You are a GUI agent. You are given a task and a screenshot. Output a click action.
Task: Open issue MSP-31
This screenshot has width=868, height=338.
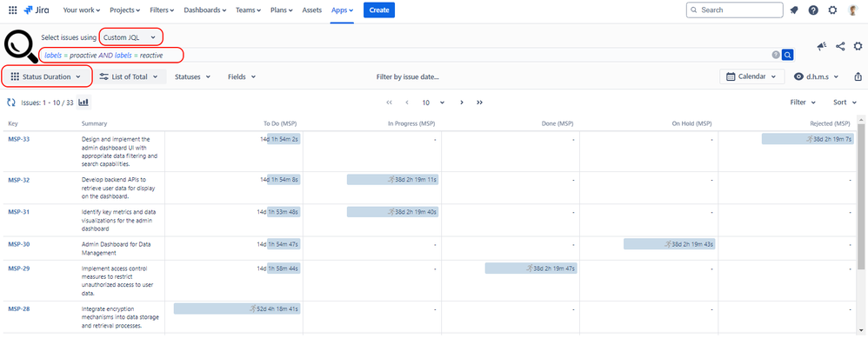click(19, 212)
